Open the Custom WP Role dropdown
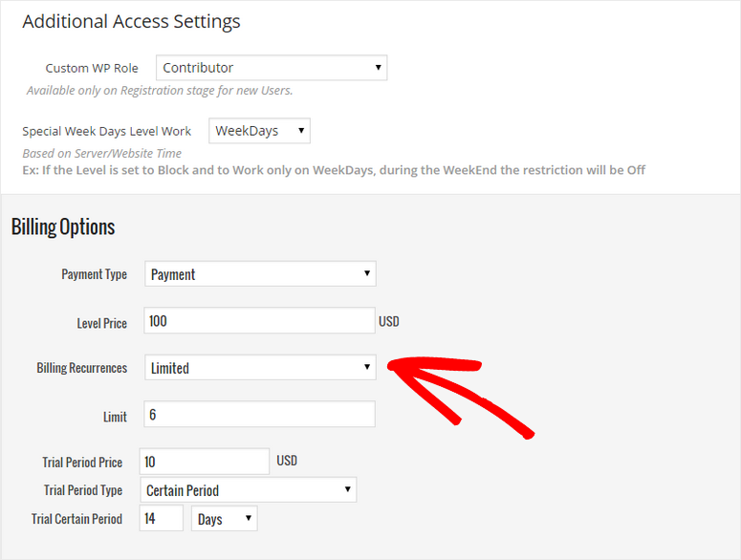 272,68
